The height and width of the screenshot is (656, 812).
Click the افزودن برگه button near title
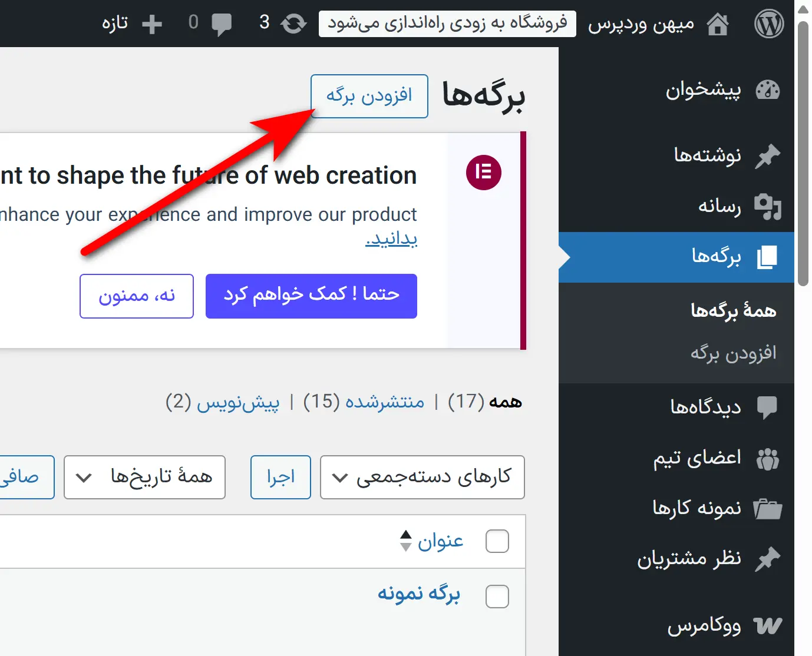(x=369, y=96)
